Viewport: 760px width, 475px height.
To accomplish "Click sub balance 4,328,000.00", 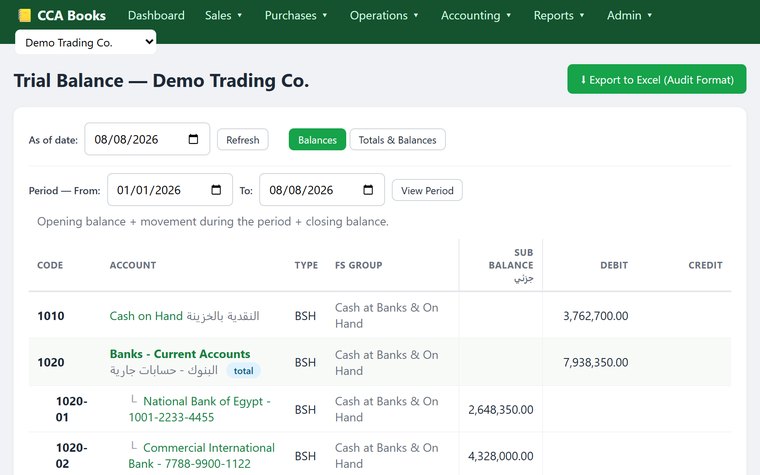I will (x=501, y=456).
